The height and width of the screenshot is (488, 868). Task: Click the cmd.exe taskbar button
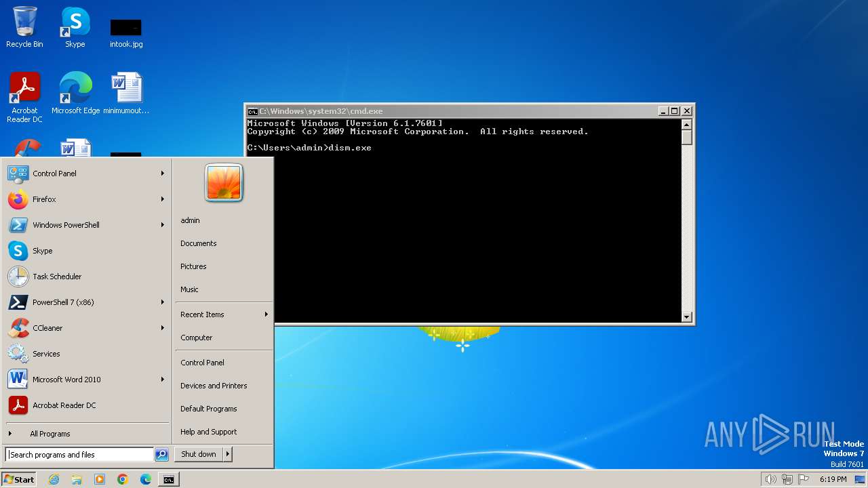(168, 479)
